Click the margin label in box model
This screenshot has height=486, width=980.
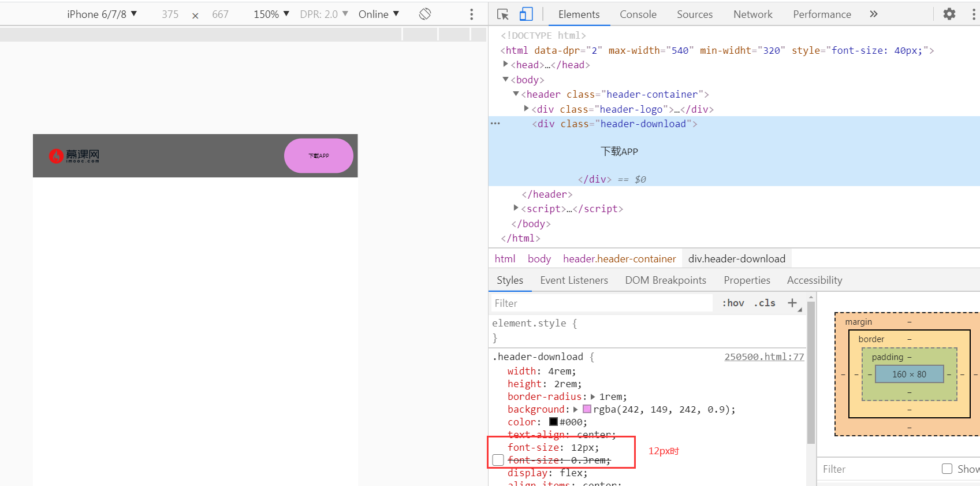point(858,322)
